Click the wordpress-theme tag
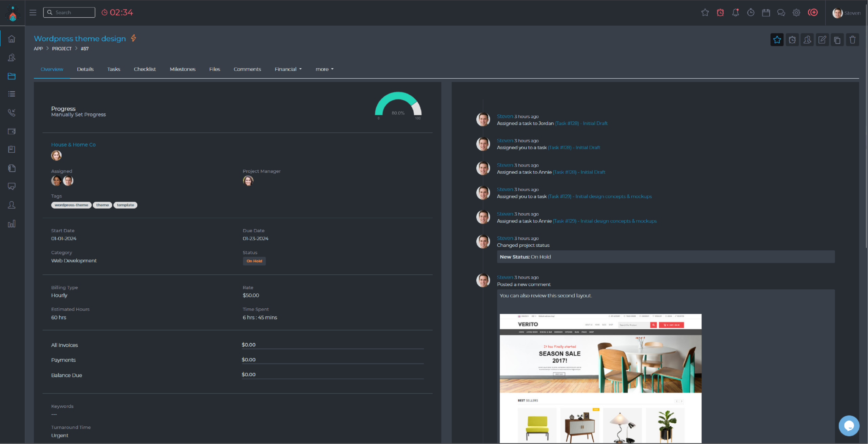Image resolution: width=868 pixels, height=444 pixels. click(x=71, y=205)
